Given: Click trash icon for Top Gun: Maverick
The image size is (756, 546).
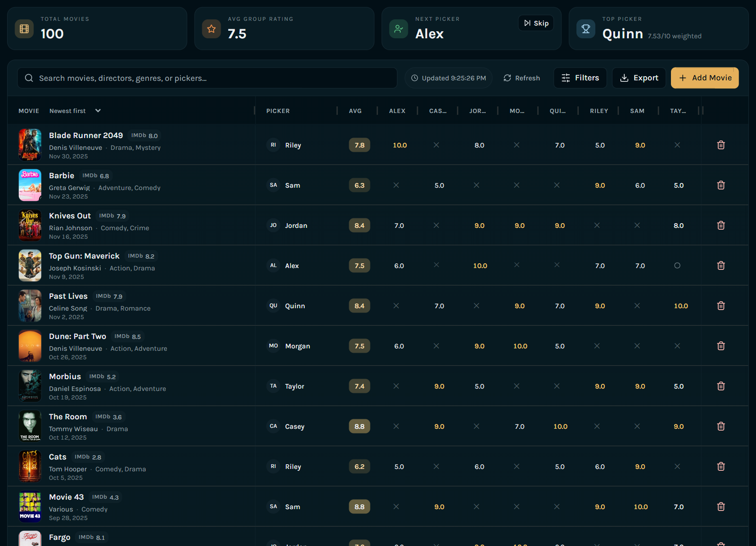Looking at the screenshot, I should (x=721, y=266).
